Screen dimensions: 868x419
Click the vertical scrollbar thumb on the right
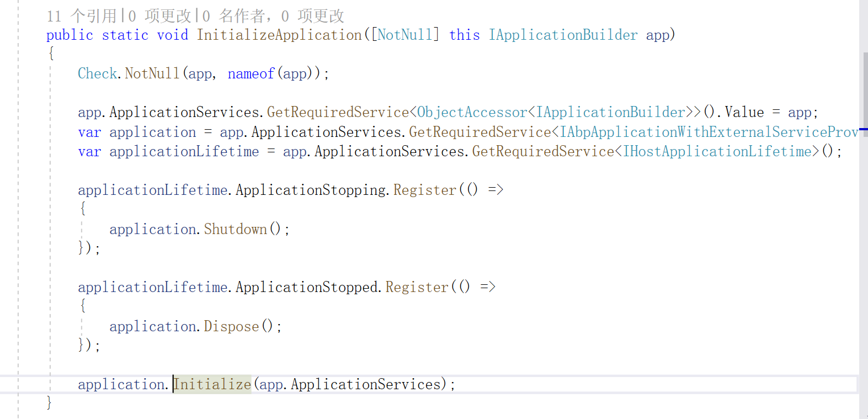(865, 83)
